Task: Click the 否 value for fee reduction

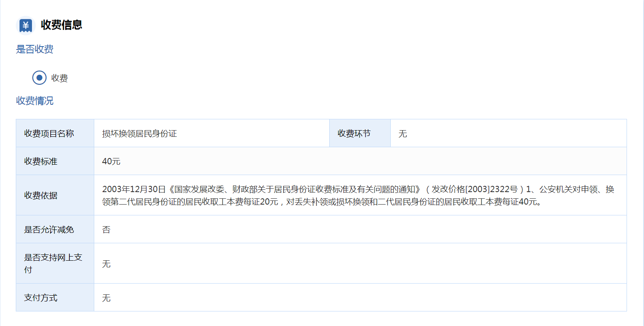Action: 106,230
